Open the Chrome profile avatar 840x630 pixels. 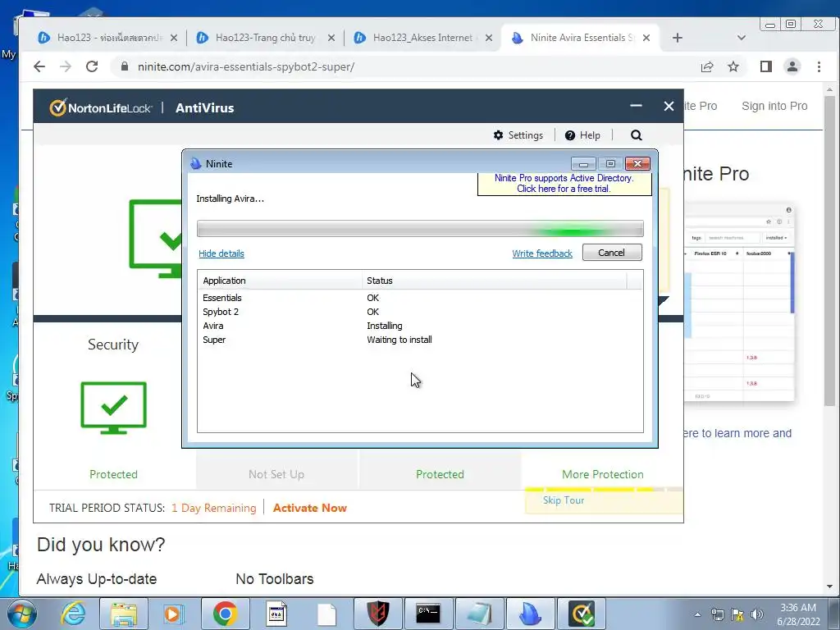pos(792,66)
